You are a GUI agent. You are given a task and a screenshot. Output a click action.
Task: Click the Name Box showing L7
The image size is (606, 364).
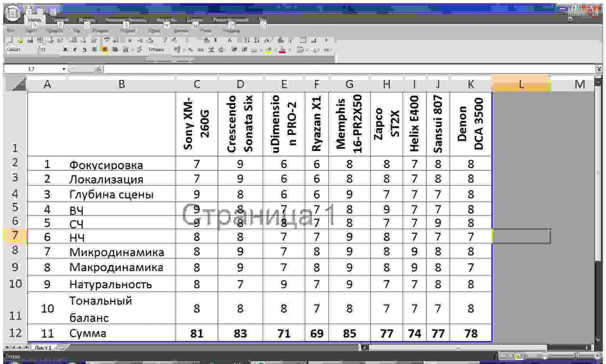(32, 69)
